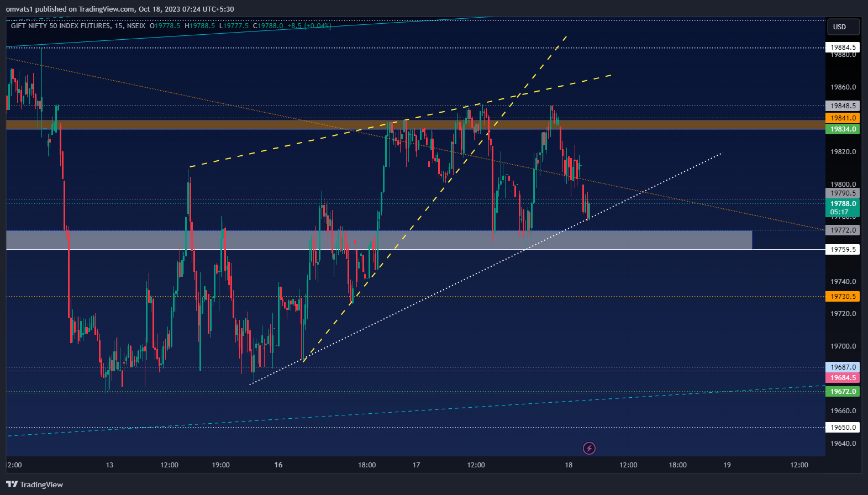Click the 19640.0 scale value
The width and height of the screenshot is (868, 495).
843,444
